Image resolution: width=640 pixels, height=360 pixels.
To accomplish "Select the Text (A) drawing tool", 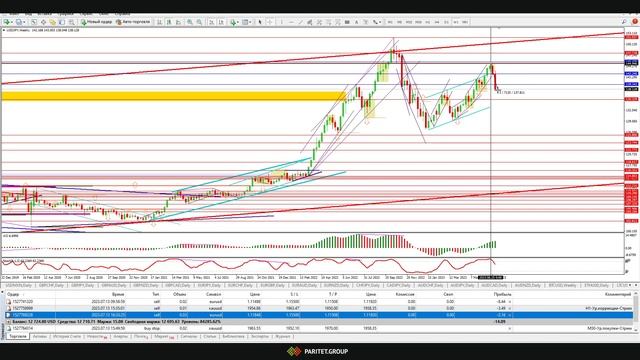I will (x=356, y=22).
